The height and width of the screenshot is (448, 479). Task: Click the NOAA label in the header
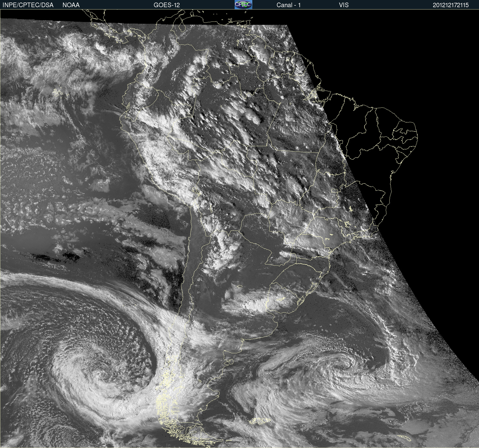click(71, 5)
